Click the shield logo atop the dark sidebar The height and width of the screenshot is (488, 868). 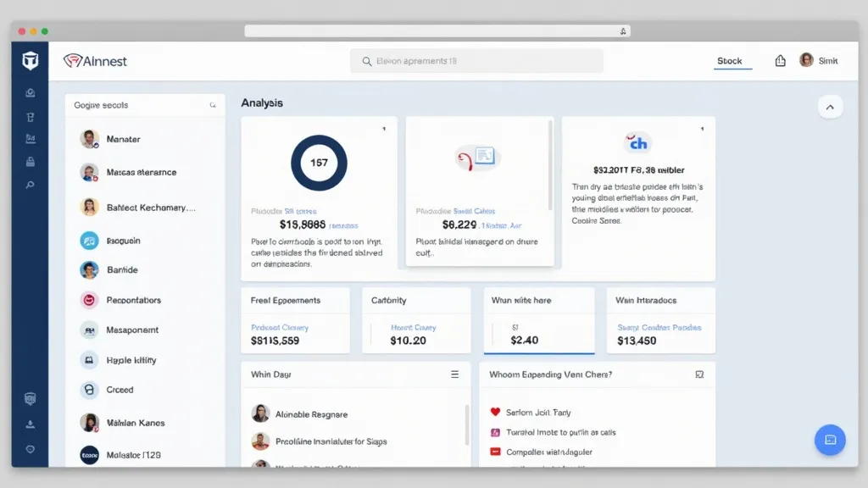[x=30, y=61]
